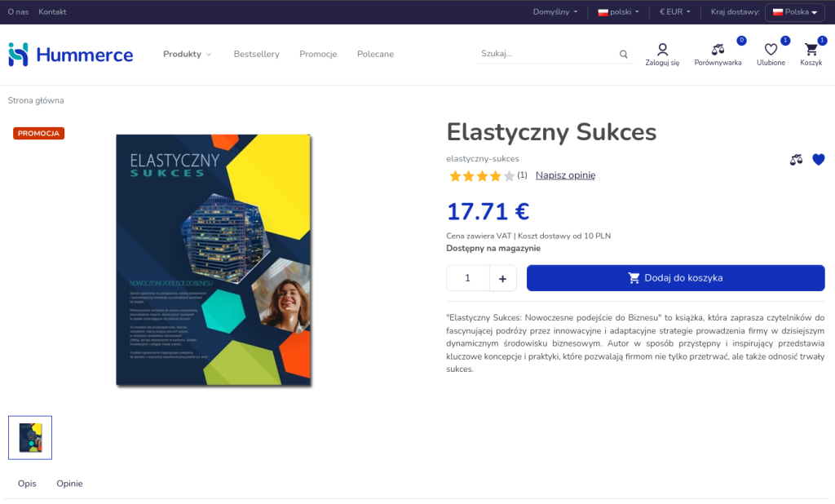Expand the Domyślny theme dropdown
The image size is (835, 504).
[x=555, y=12]
